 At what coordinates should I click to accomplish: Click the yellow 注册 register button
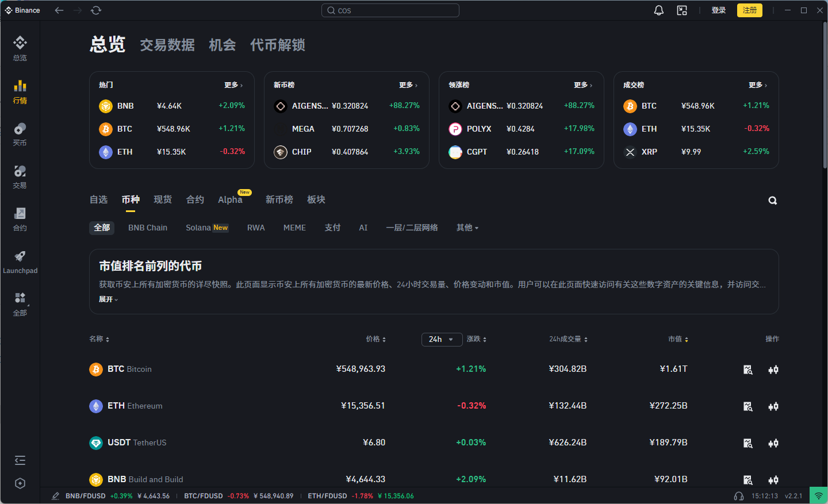pyautogui.click(x=750, y=10)
